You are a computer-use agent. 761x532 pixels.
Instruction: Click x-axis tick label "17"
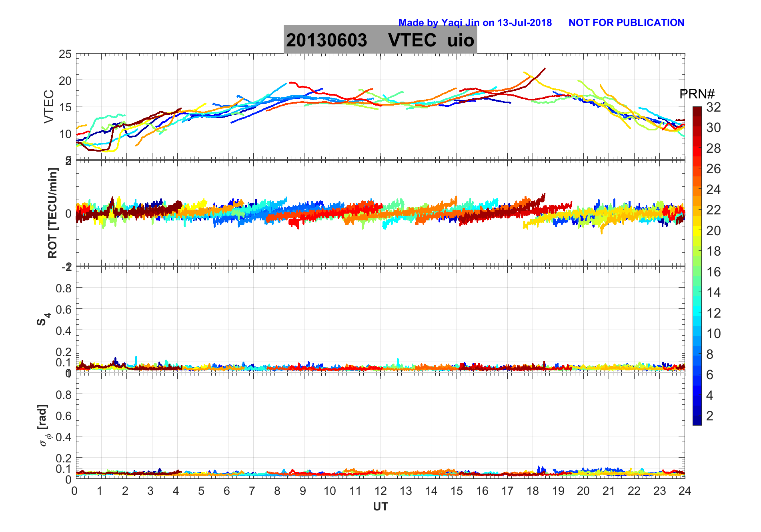click(507, 491)
